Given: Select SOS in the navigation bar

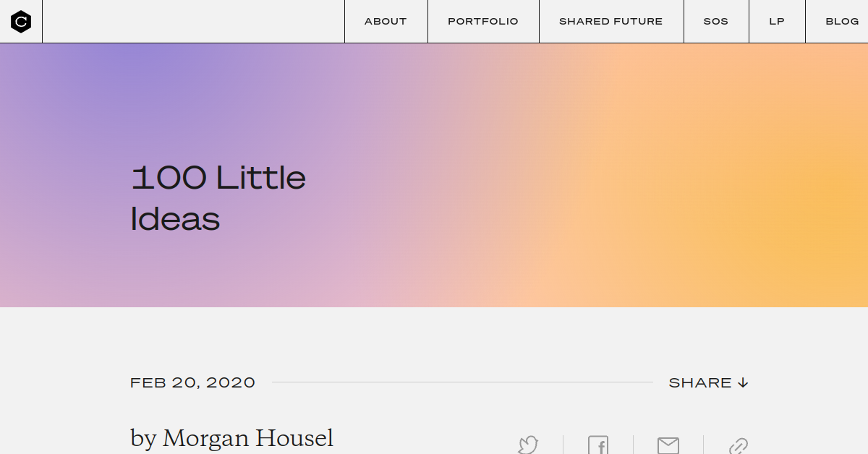Looking at the screenshot, I should 716,22.
